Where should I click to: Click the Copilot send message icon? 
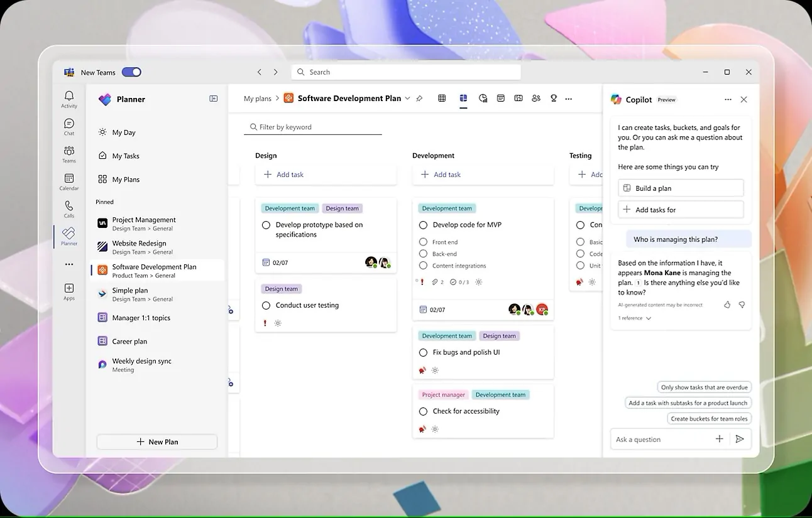tap(740, 439)
